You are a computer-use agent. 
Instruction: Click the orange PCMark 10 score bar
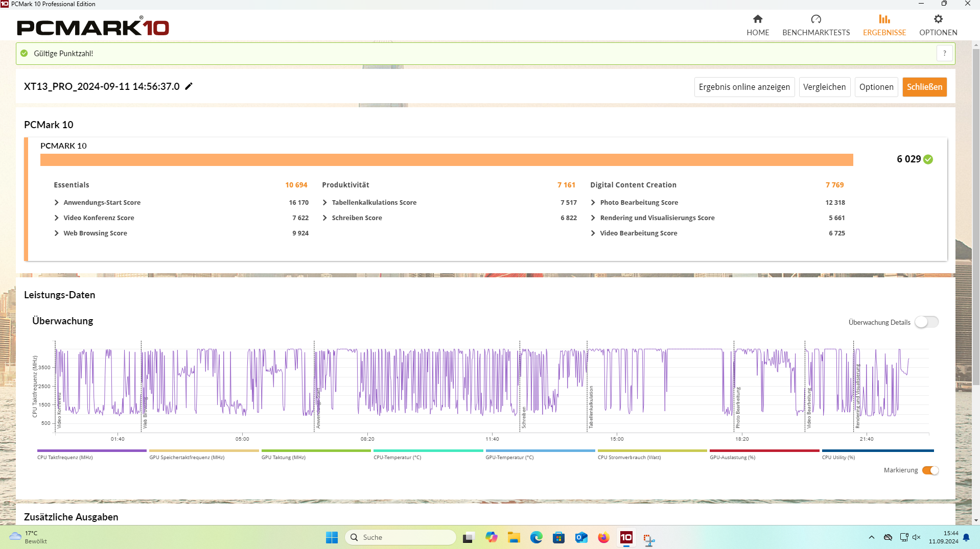447,160
